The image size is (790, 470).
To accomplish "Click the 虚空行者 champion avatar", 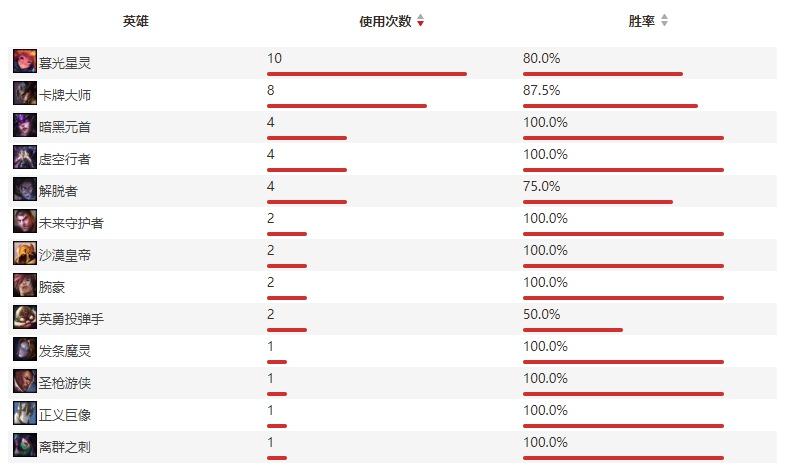I will point(25,158).
